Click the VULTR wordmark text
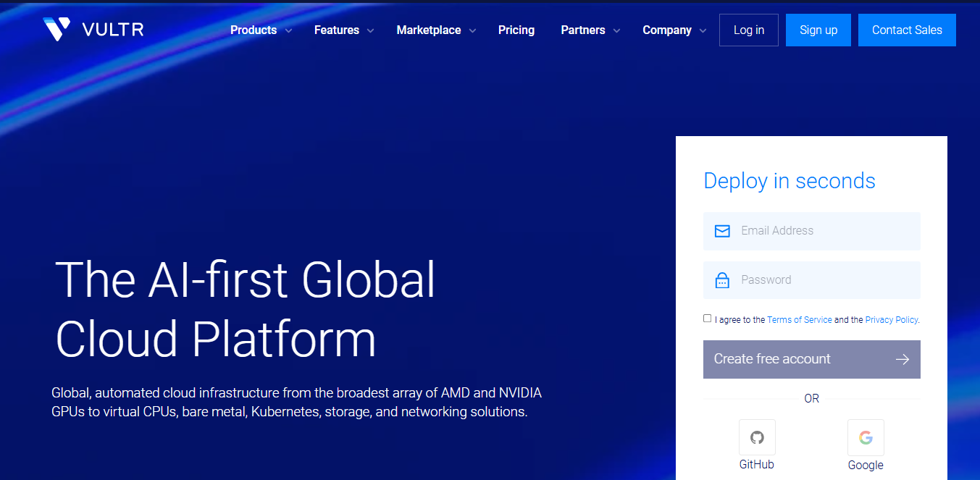 pyautogui.click(x=113, y=30)
